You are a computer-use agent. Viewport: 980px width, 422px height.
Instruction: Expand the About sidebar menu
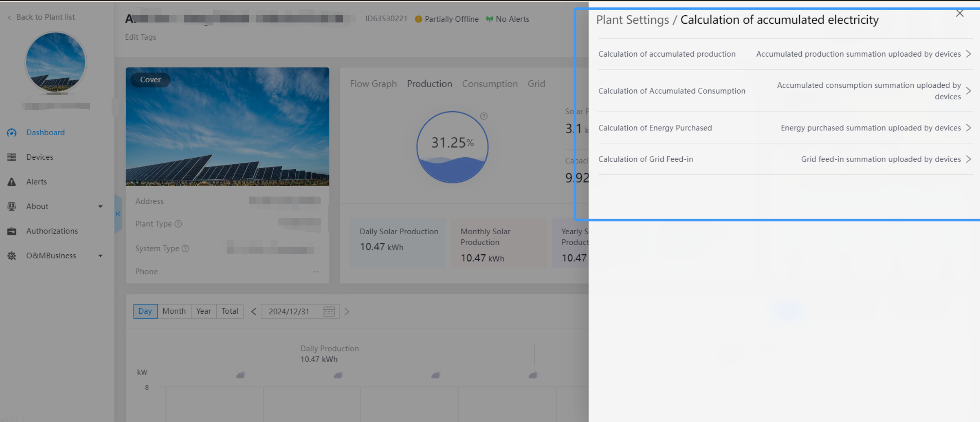[x=100, y=207]
